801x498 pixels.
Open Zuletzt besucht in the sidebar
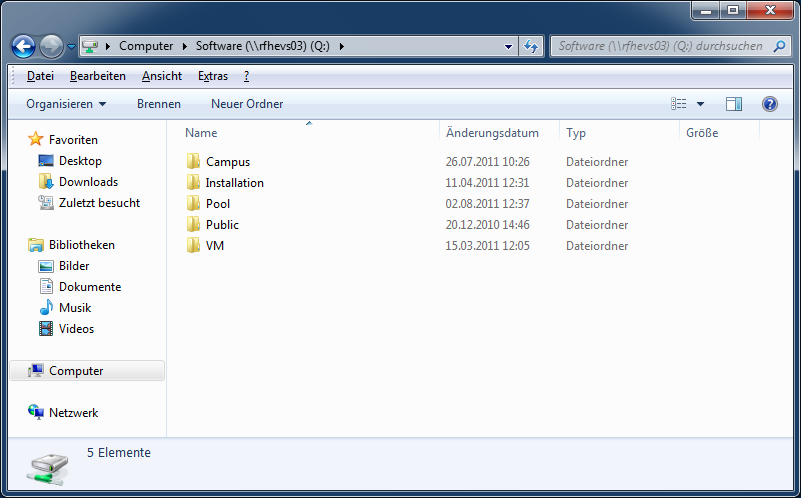[x=99, y=203]
